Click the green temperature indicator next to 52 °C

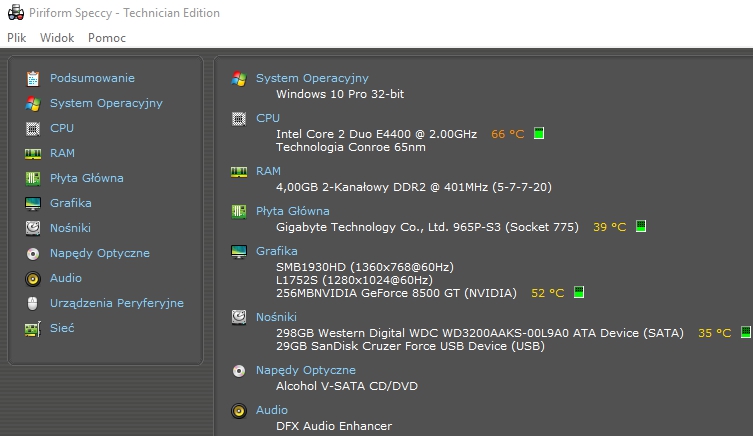click(x=579, y=292)
